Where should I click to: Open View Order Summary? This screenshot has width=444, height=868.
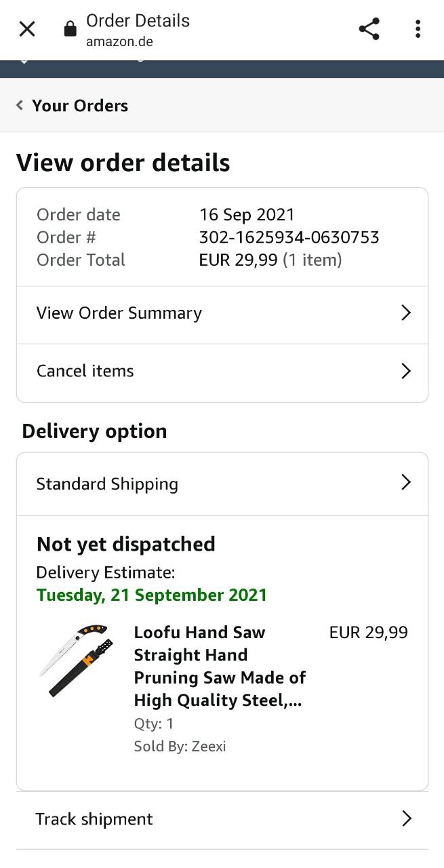119,313
